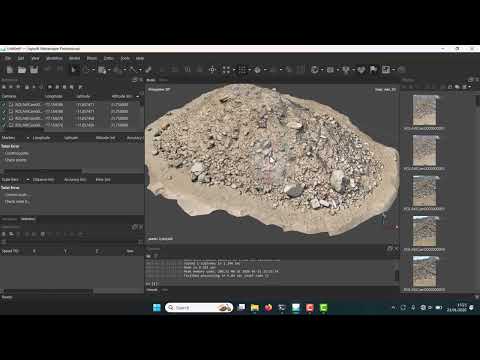Expand the selection tool dropdown arrow
The width and height of the screenshot is (480, 360).
tap(93, 70)
